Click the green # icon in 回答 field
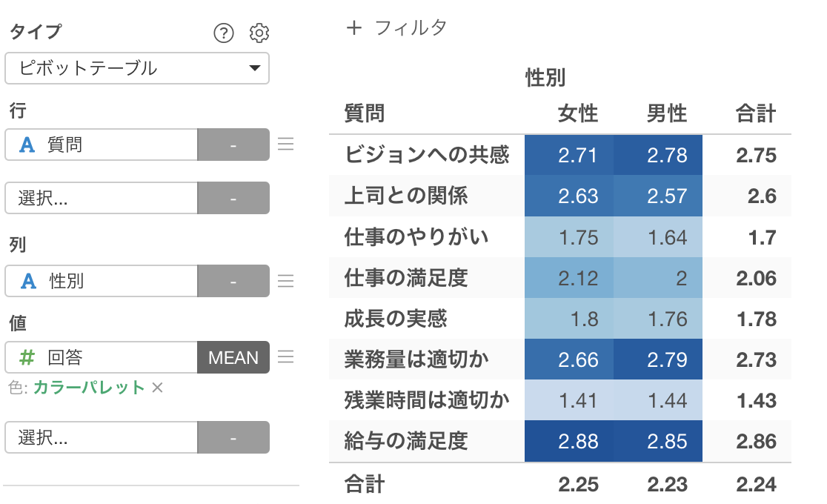 [27, 357]
